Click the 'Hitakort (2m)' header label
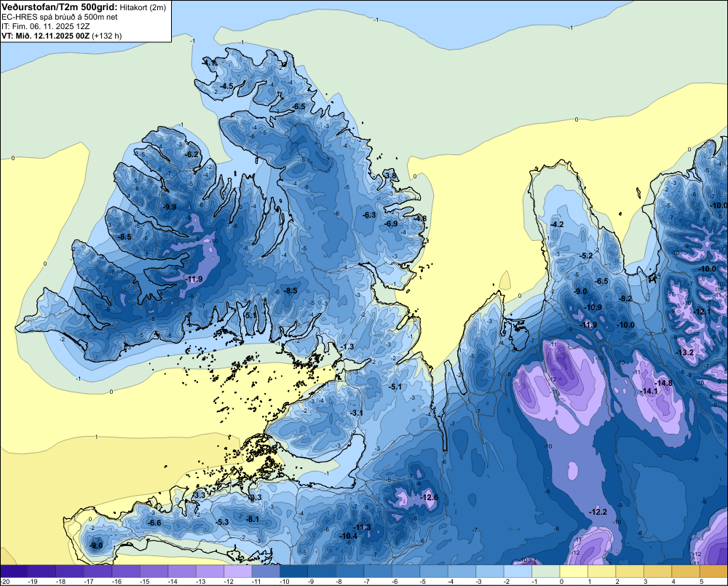728x586 pixels. pyautogui.click(x=142, y=7)
